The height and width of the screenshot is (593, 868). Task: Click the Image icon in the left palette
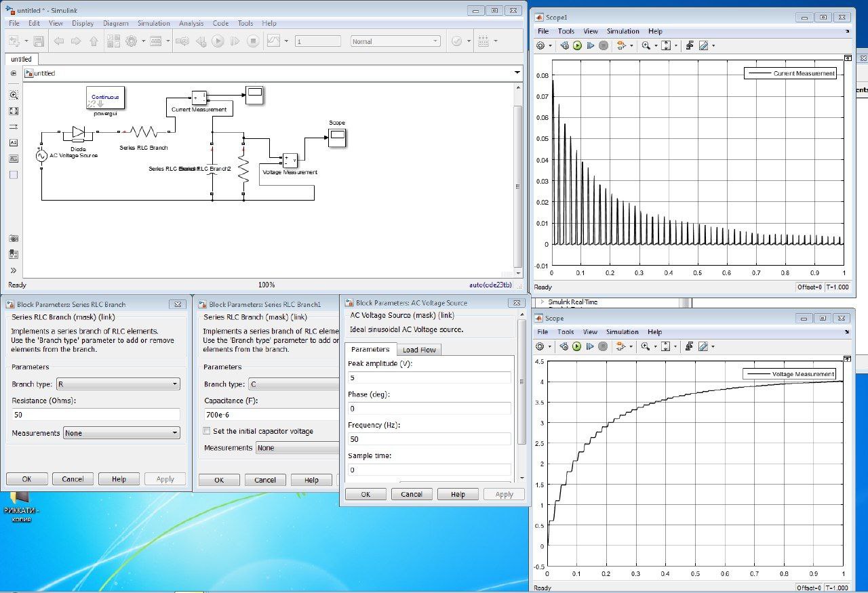14,159
